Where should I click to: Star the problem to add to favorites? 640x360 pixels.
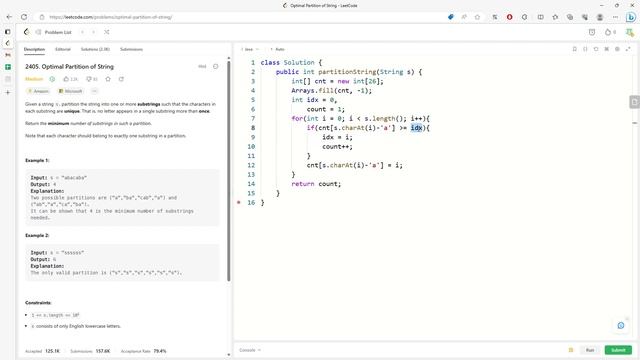tap(108, 79)
